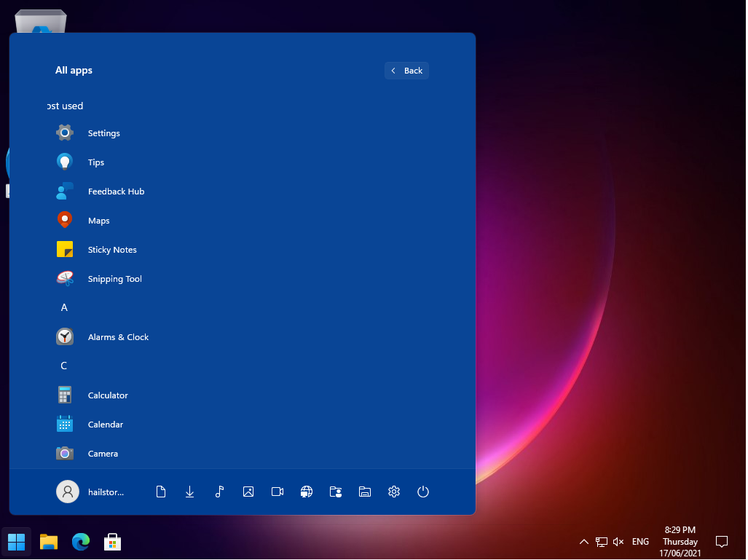Select the 'ost used' section header
This screenshot has height=560, width=748.
(x=66, y=106)
